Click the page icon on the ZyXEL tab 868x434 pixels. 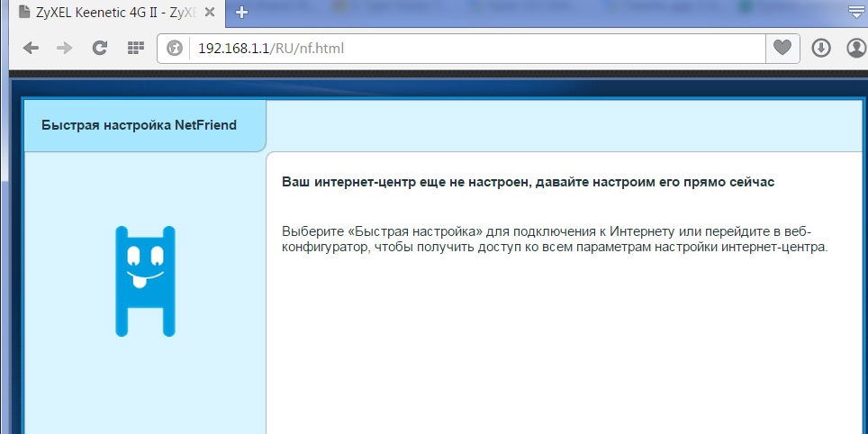23,13
